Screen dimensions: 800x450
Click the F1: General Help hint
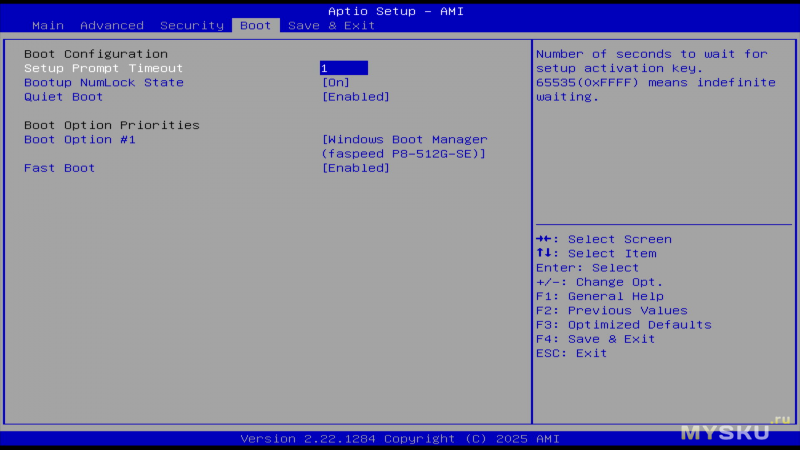click(x=599, y=296)
